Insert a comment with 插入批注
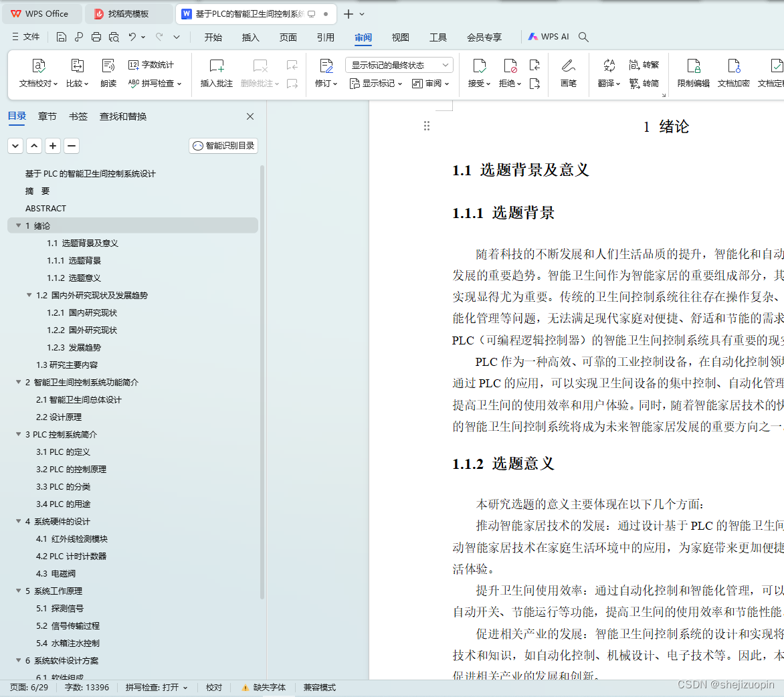Screen dimensions: 784x697 pos(217,73)
